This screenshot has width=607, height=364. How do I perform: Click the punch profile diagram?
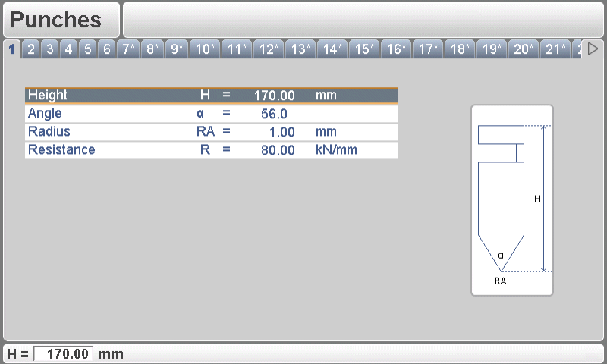coord(512,200)
